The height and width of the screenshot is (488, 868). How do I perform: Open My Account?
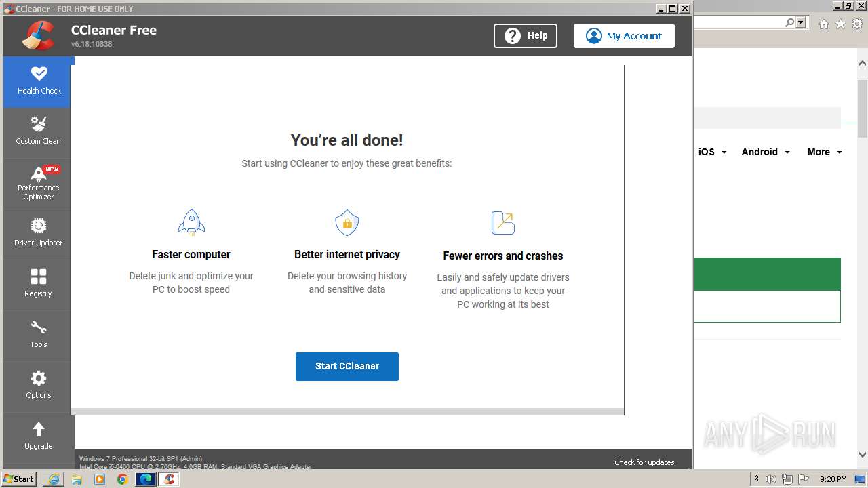(x=624, y=36)
